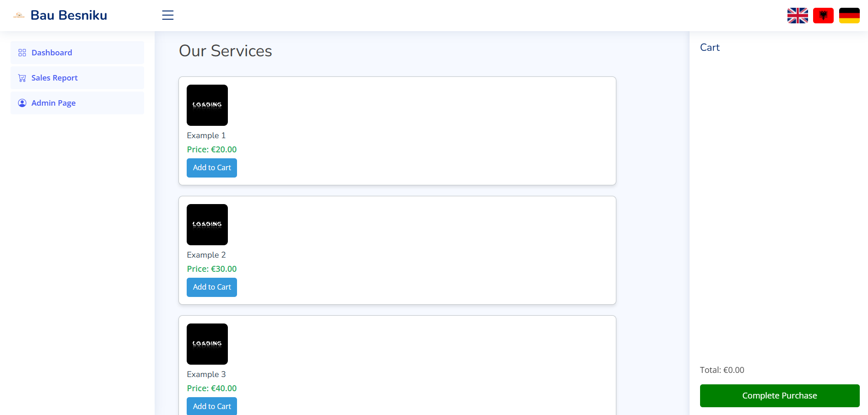The image size is (868, 415).
Task: Add Example 2 to cart
Action: tap(211, 287)
